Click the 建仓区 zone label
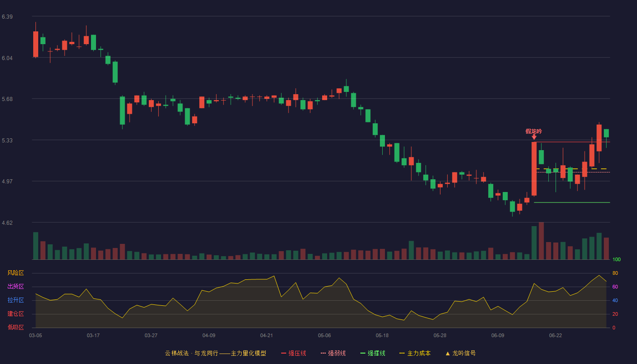 pos(15,314)
